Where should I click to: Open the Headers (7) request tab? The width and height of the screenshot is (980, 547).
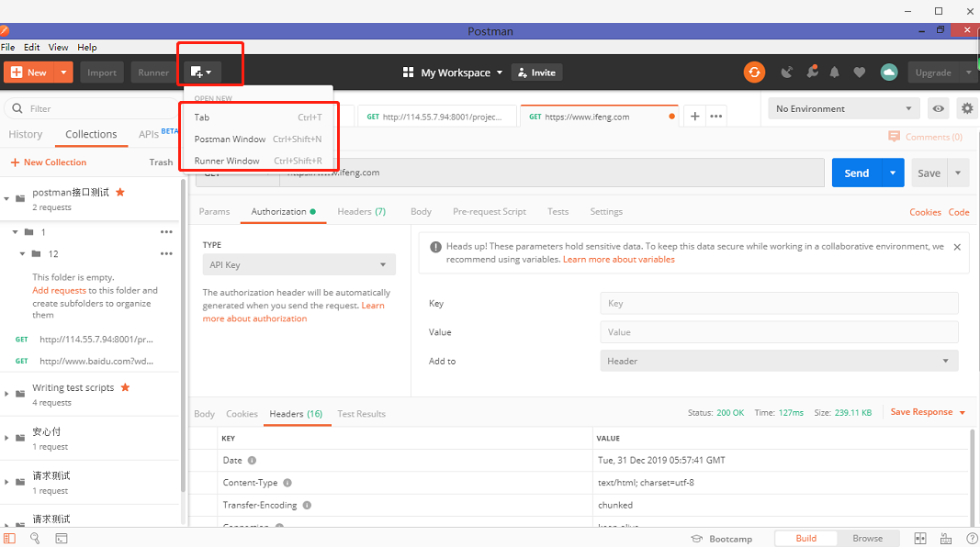361,212
